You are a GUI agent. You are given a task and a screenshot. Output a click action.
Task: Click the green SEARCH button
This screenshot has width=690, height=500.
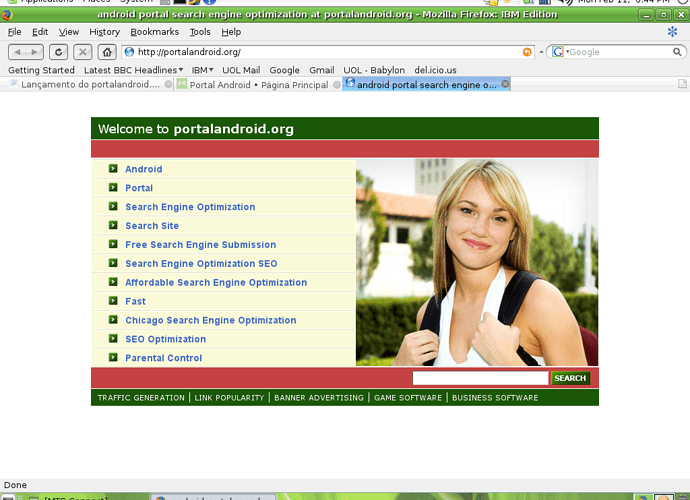pos(570,378)
